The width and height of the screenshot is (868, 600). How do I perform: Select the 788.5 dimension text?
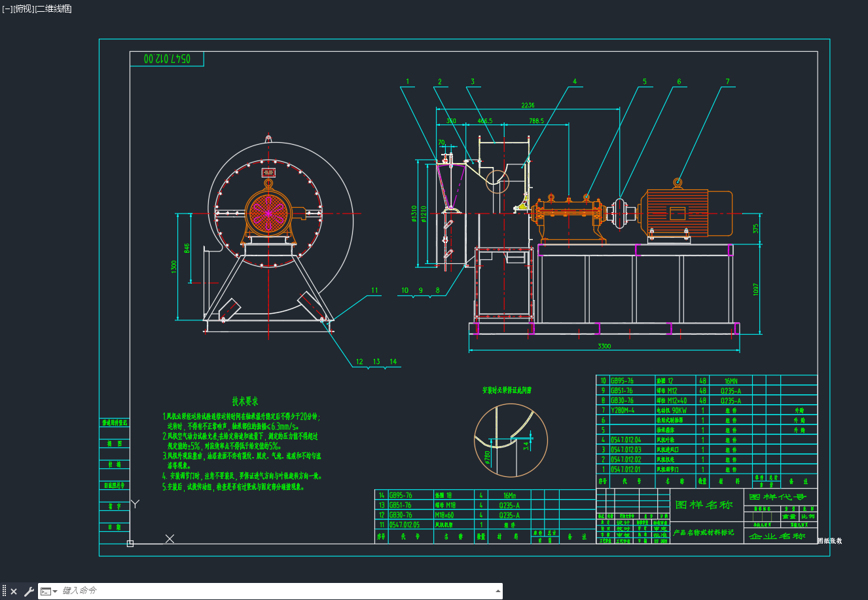(x=536, y=121)
